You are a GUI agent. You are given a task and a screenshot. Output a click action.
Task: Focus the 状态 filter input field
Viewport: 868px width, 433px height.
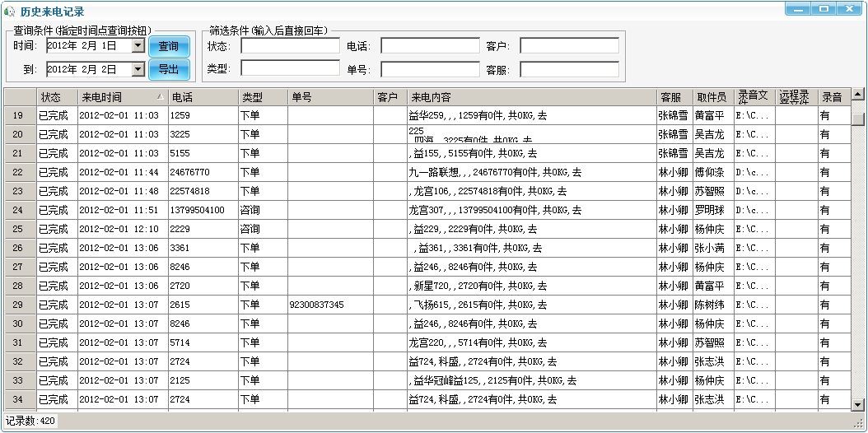click(290, 46)
